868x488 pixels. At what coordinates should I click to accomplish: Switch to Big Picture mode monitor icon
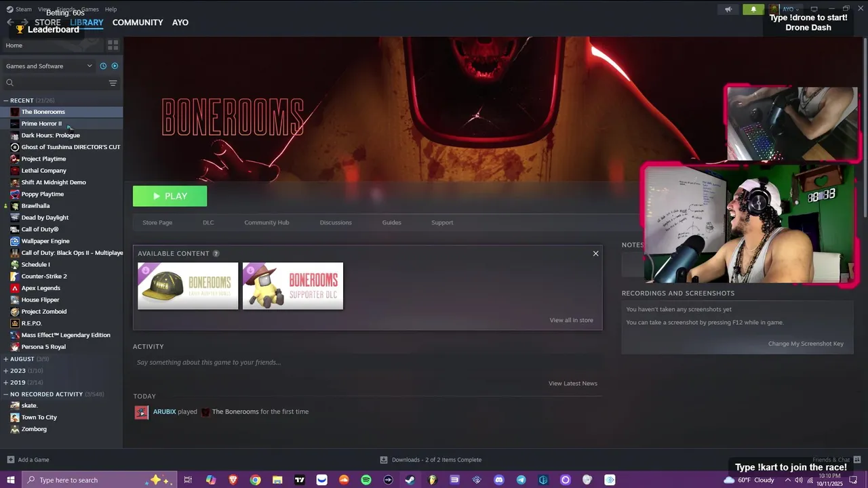tap(814, 9)
